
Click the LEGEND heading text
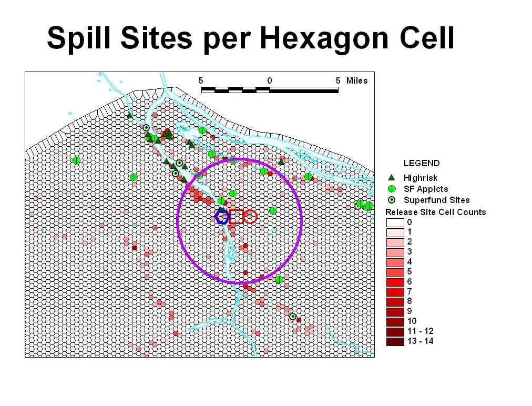coord(422,164)
